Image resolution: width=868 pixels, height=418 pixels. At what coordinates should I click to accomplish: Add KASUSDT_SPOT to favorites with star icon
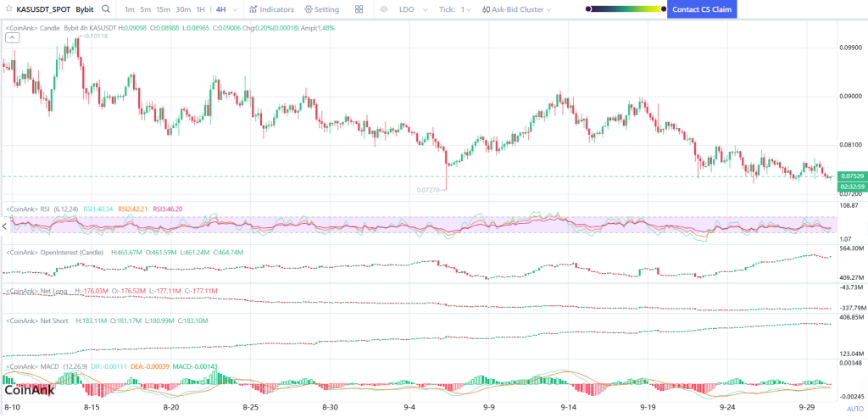(9, 9)
